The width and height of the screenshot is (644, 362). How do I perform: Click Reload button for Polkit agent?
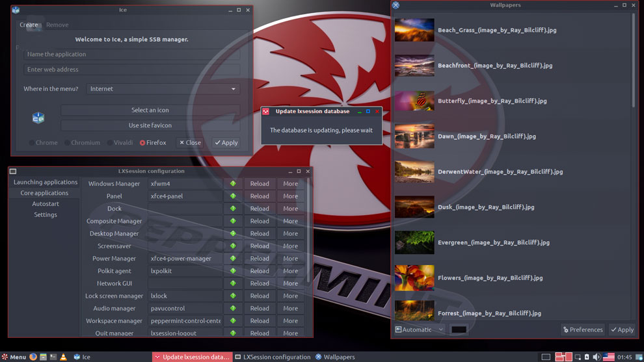[x=260, y=271]
